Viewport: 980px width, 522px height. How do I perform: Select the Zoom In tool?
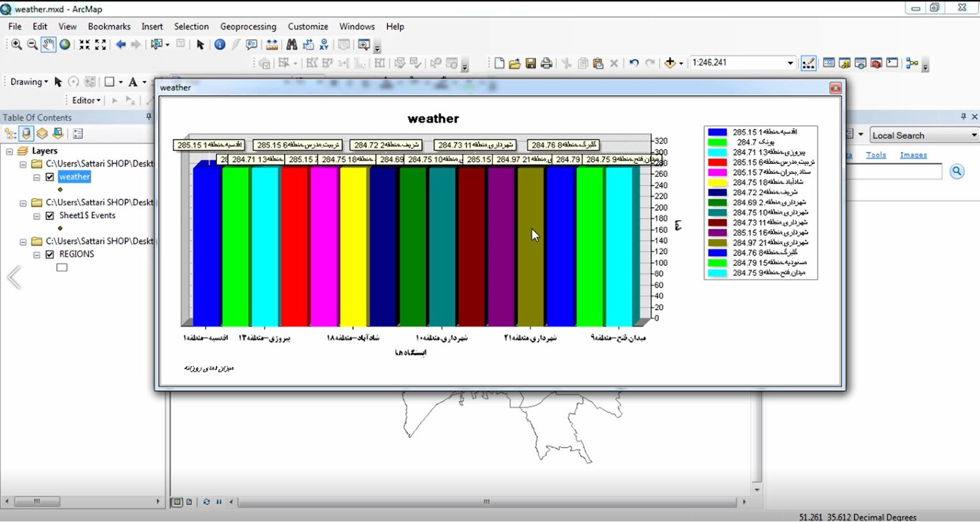click(x=16, y=44)
